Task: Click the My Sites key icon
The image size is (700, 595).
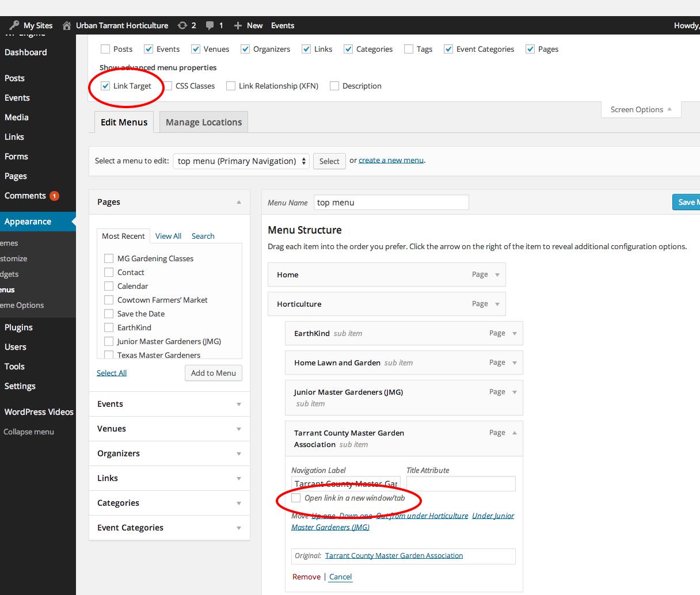Action: coord(14,25)
